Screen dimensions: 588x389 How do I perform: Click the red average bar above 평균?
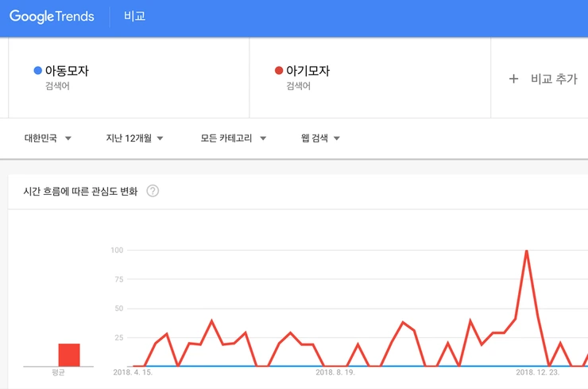tap(69, 355)
